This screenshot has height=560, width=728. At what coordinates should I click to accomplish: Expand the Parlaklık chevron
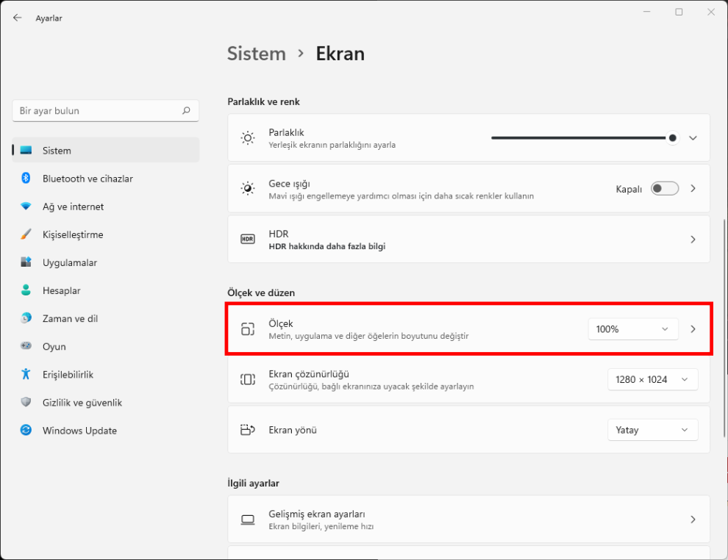pyautogui.click(x=693, y=138)
